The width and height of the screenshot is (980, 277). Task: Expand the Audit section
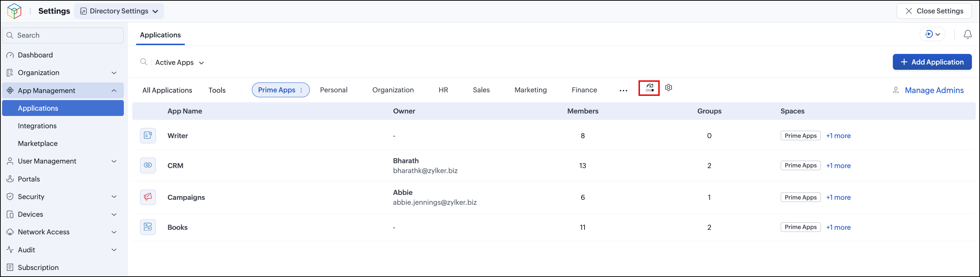point(114,250)
